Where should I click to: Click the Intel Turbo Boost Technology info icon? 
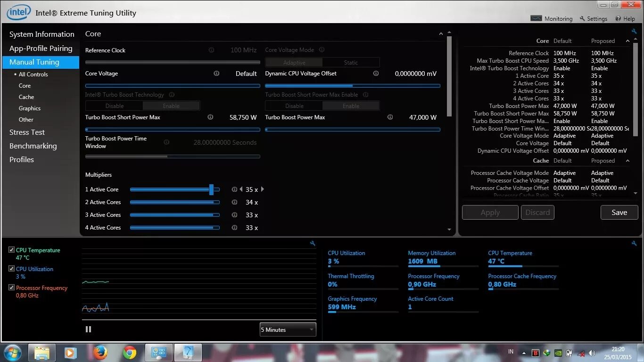coord(172,95)
